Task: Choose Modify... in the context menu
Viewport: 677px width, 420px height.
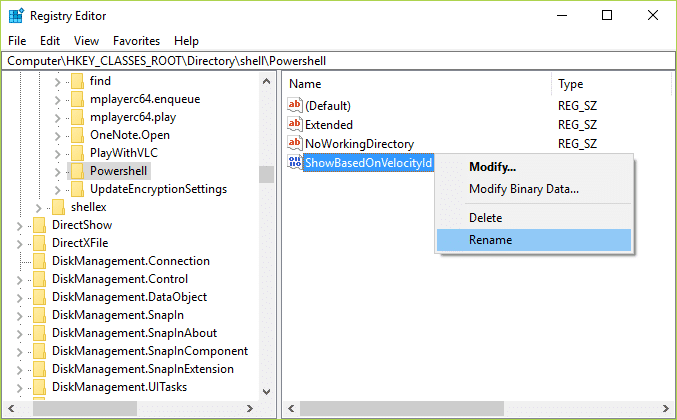Action: [534, 167]
